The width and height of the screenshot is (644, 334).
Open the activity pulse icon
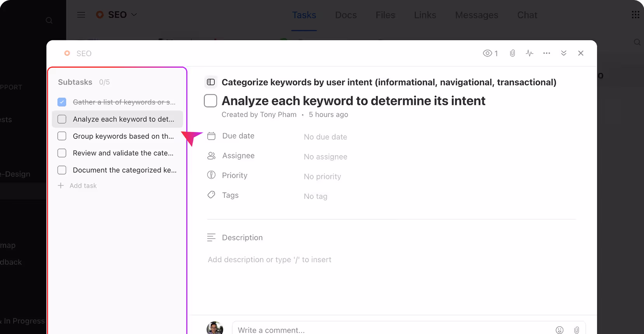[529, 53]
